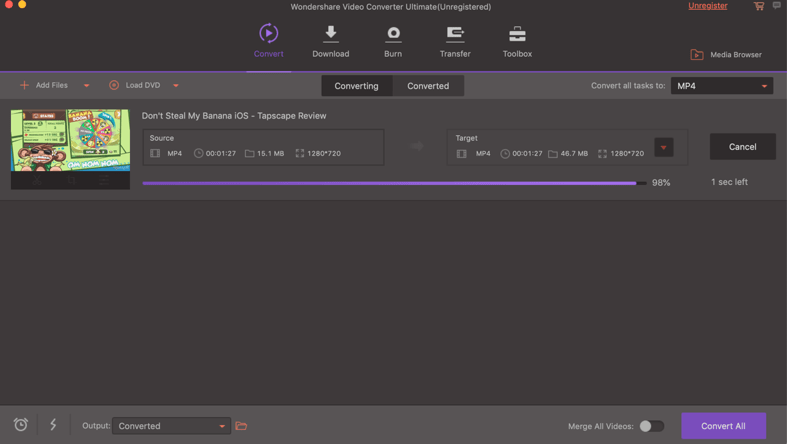This screenshot has height=444, width=787.
Task: Click the target file size folder icon
Action: pos(553,154)
